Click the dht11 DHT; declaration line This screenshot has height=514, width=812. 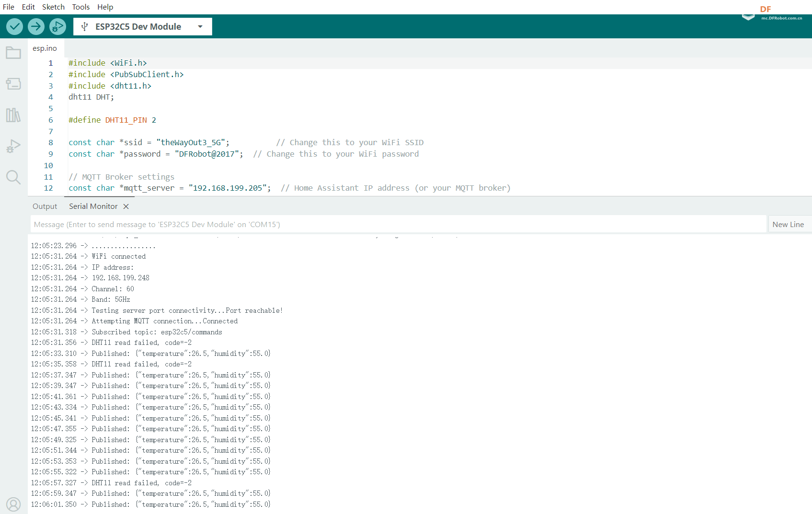tap(91, 97)
